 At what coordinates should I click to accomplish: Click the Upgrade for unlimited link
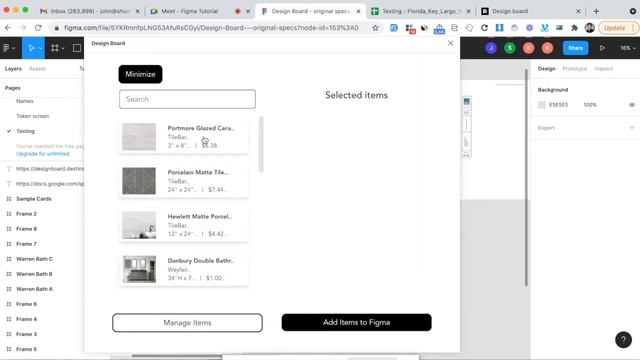pos(43,154)
